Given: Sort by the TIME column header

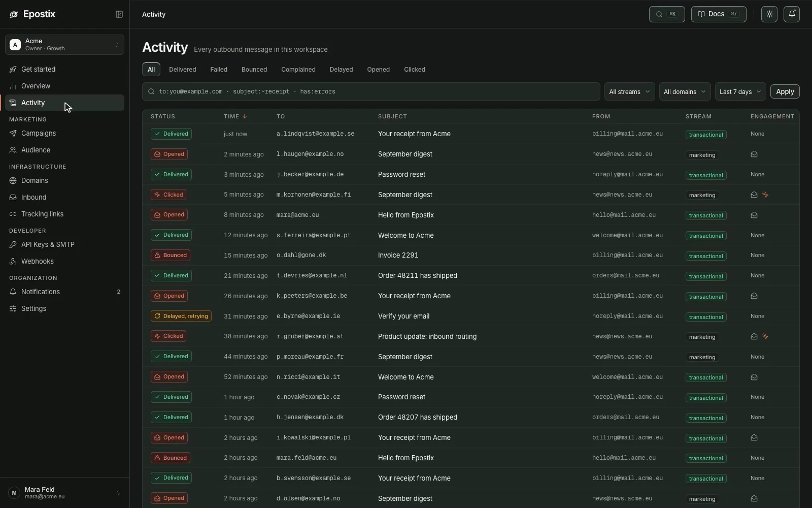Looking at the screenshot, I should pos(235,116).
